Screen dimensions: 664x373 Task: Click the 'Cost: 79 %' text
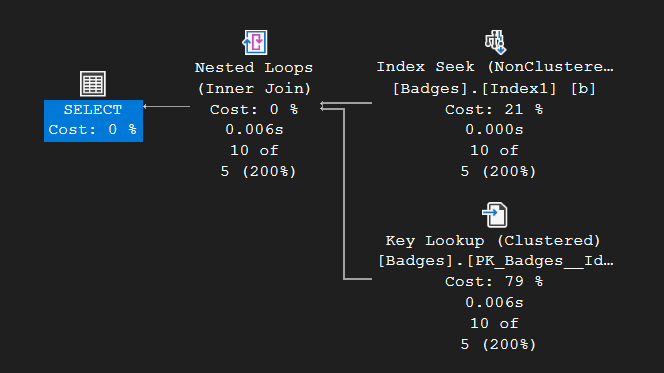point(494,281)
